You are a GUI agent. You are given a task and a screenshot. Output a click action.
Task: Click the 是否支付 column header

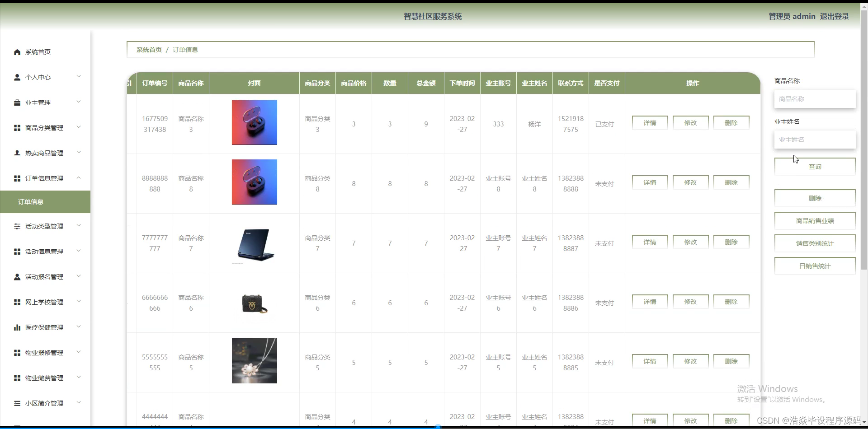click(x=607, y=83)
